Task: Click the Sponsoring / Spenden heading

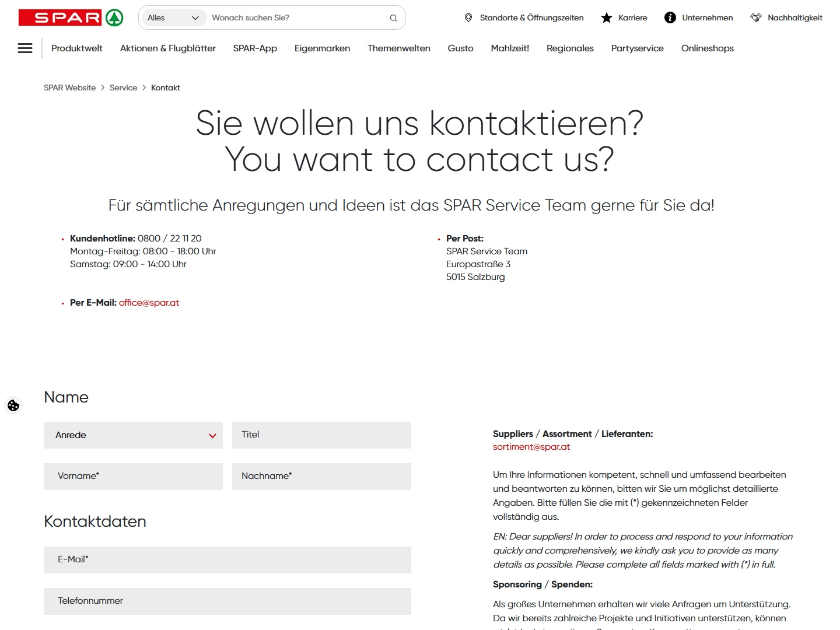Action: pos(542,584)
